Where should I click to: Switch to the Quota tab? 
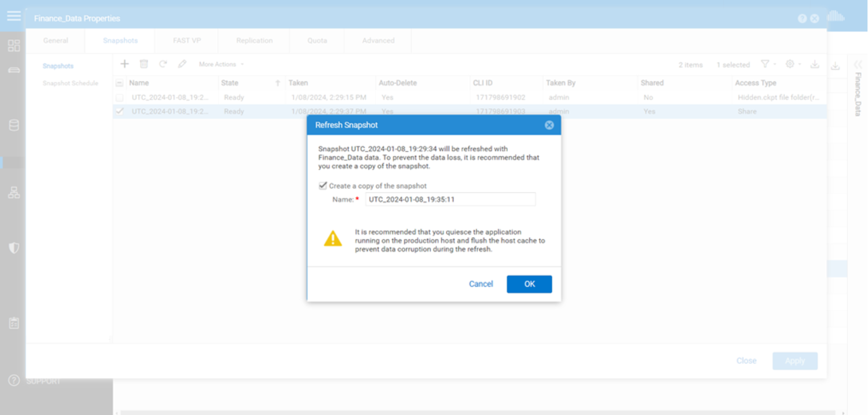[x=317, y=41]
